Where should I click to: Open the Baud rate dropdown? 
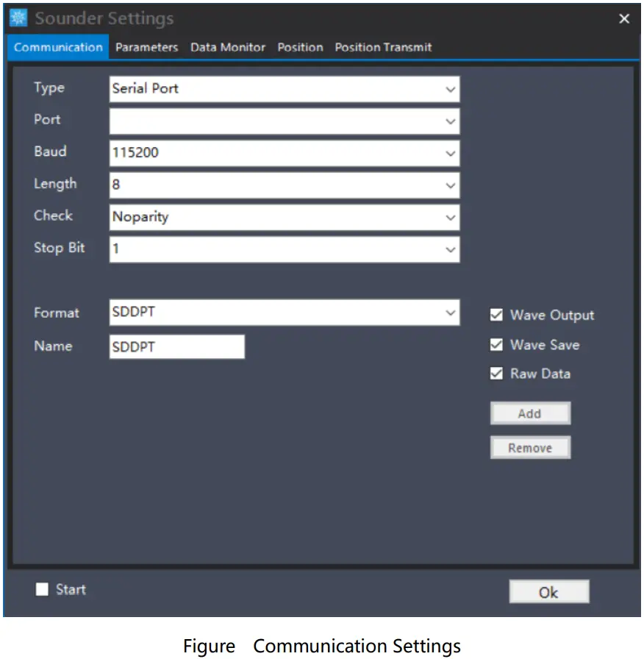[451, 153]
